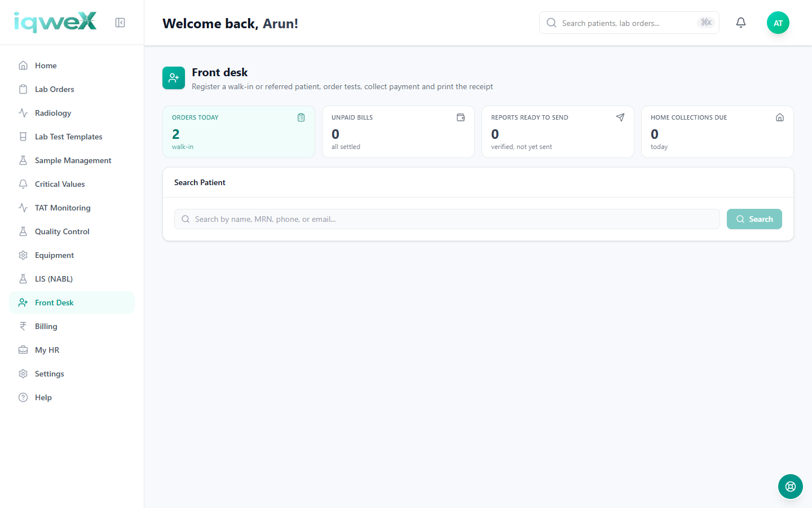Open the notifications bell
This screenshot has width=812, height=508.
pyautogui.click(x=741, y=23)
